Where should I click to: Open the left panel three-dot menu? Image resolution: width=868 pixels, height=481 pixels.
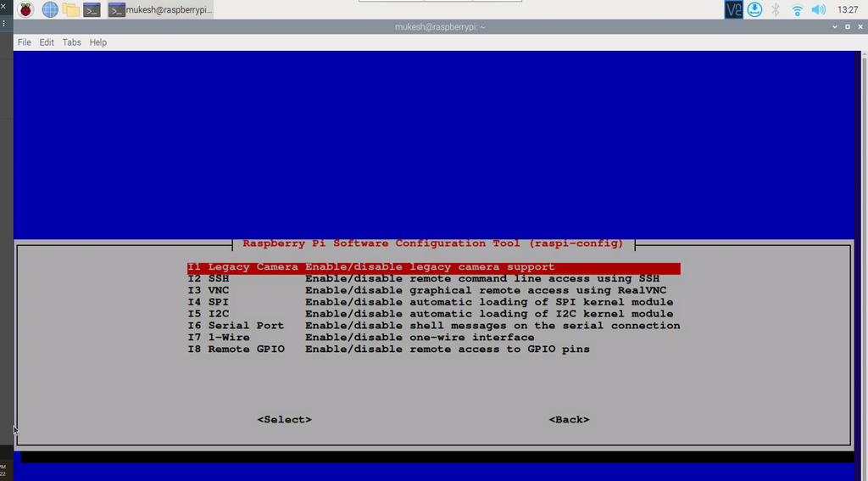[3, 24]
